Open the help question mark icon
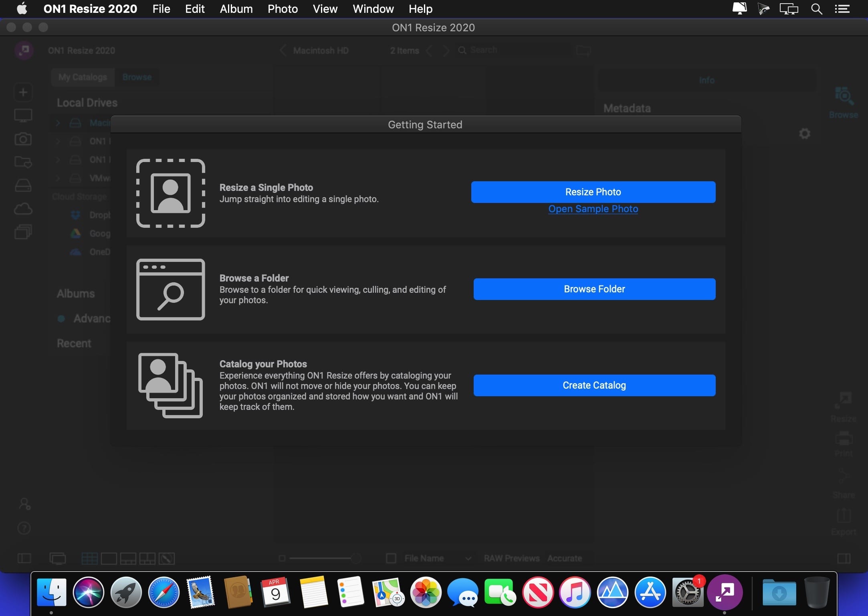This screenshot has width=868, height=616. [x=24, y=528]
